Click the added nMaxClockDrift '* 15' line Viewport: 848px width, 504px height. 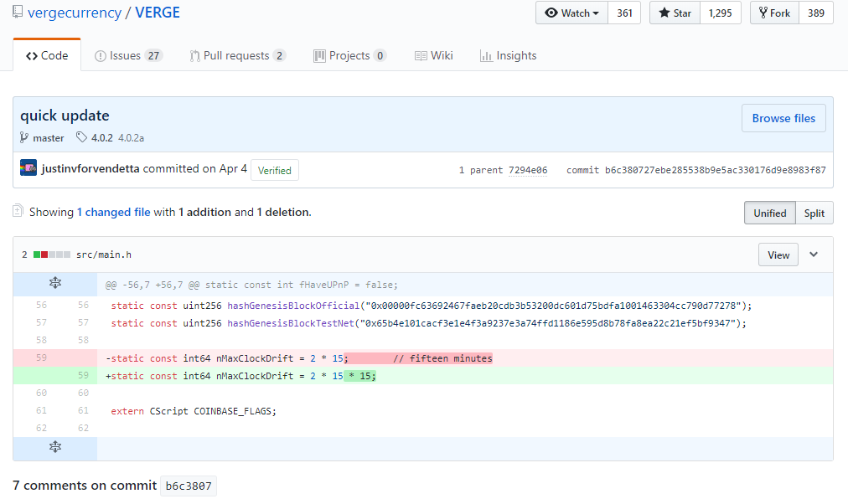pyautogui.click(x=240, y=376)
